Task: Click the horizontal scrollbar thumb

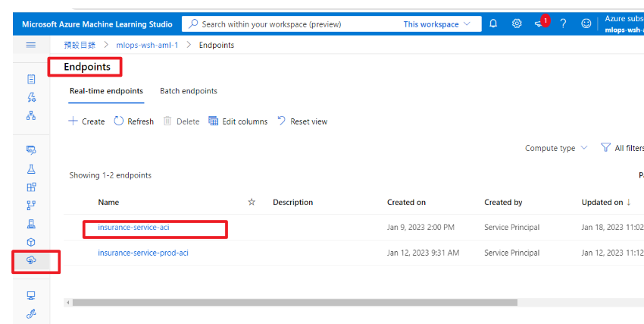Action: tap(295, 303)
